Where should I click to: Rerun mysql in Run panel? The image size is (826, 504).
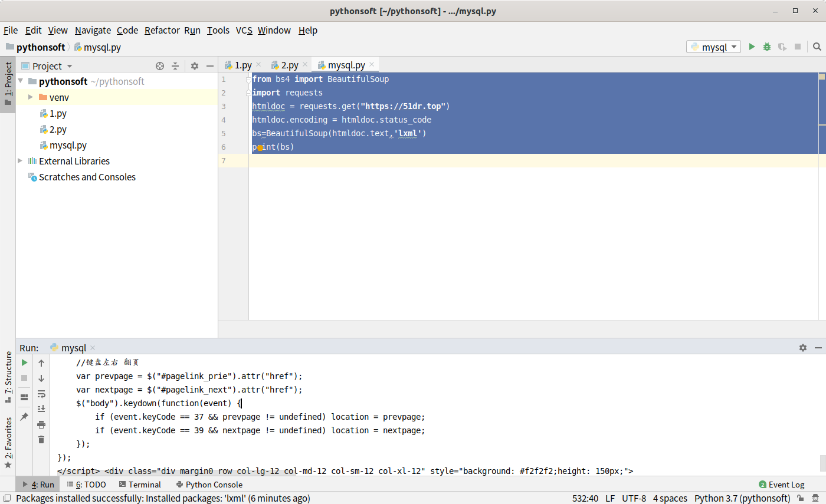(x=24, y=363)
